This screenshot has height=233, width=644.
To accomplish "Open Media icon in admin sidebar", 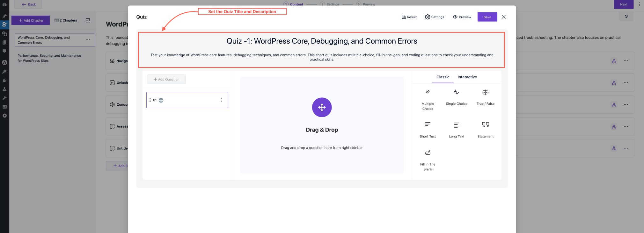I will tap(4, 33).
